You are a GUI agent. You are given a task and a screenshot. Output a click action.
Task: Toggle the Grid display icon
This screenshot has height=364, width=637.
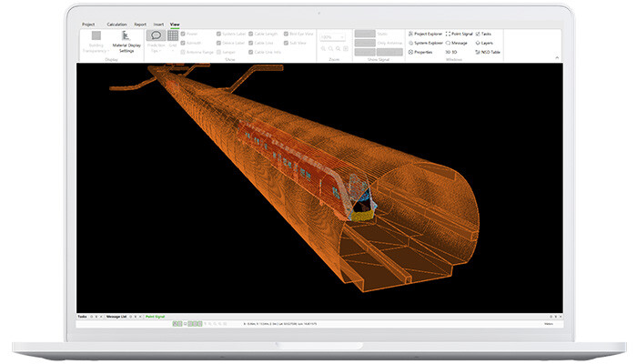172,35
